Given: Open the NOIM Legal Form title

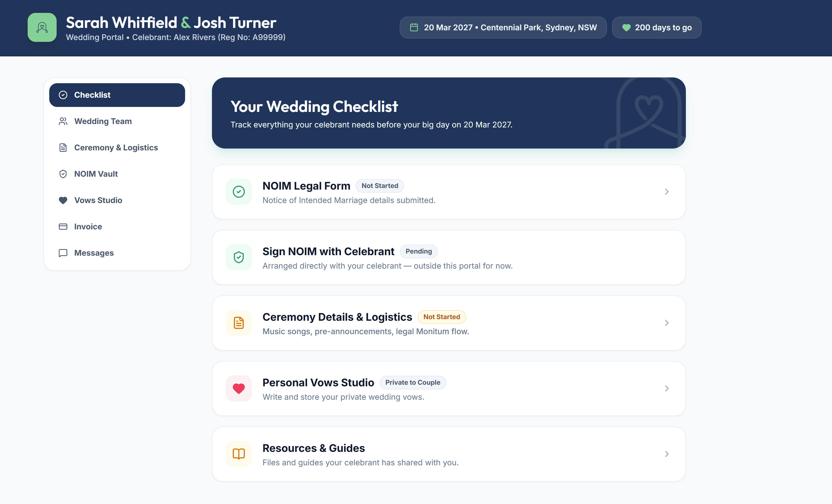Looking at the screenshot, I should click(306, 186).
